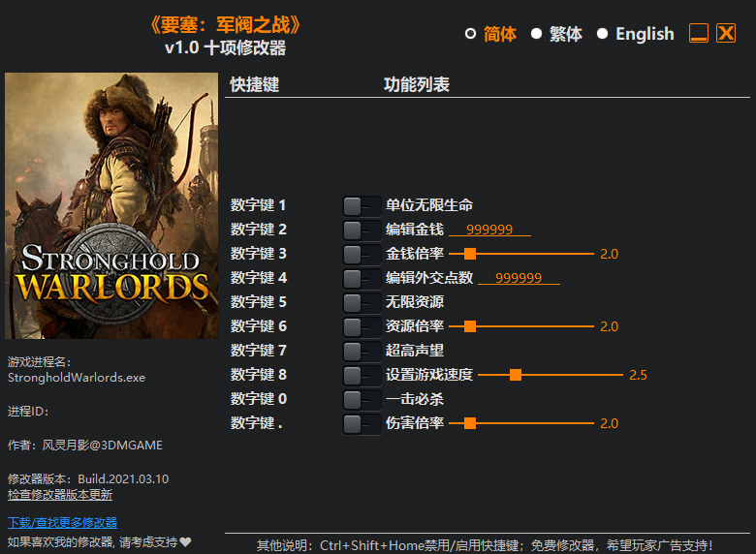Click the 数字键 0 hotkey label

(258, 399)
